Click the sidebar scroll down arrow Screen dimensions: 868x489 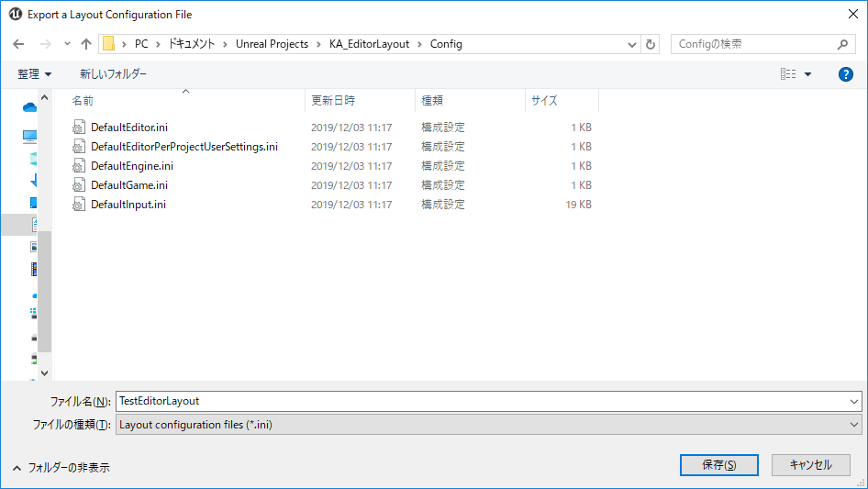coord(45,373)
